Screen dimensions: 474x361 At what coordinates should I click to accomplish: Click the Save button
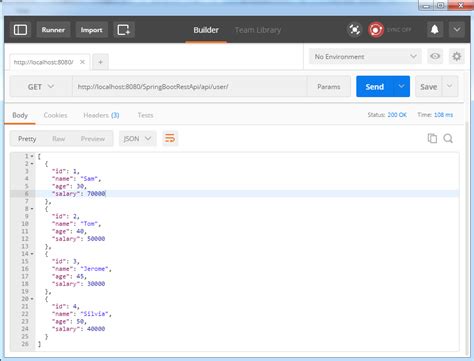coord(428,87)
